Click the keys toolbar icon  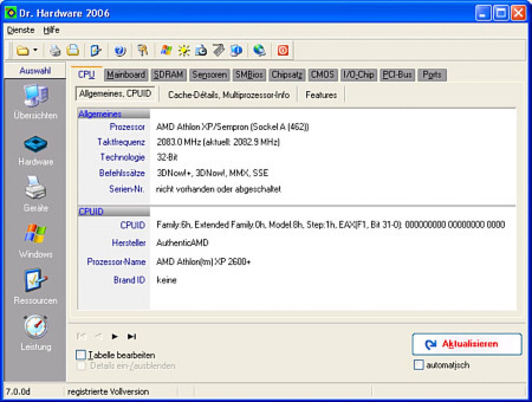[x=143, y=50]
